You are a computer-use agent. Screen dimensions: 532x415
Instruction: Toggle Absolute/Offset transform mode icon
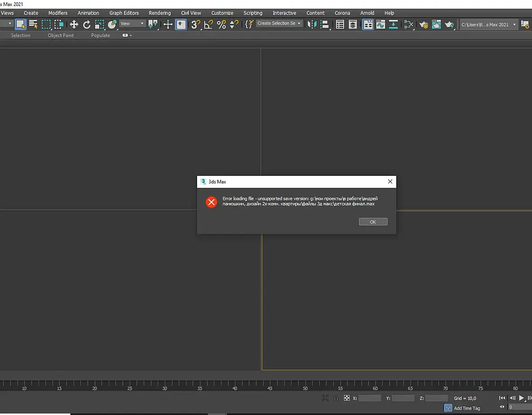click(x=346, y=398)
